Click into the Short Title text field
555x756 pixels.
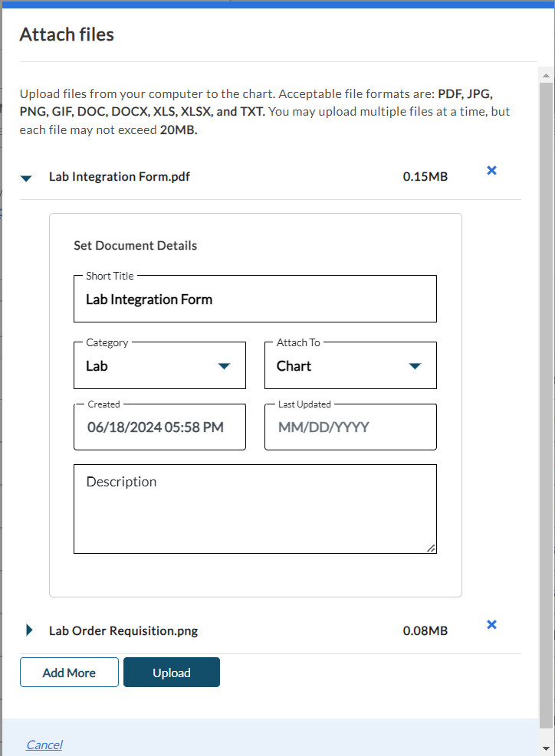tap(255, 299)
